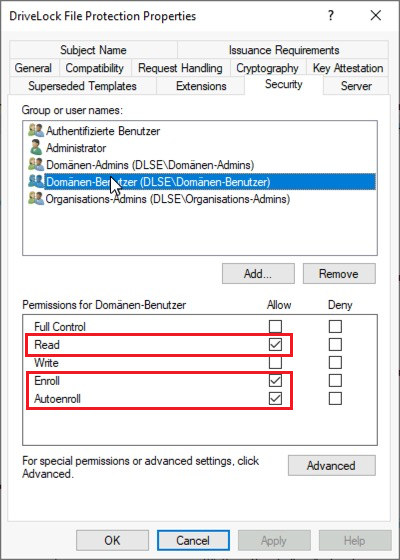Viewport: 400px width, 560px height.
Task: Open the Key Attestation tab
Action: [x=348, y=68]
